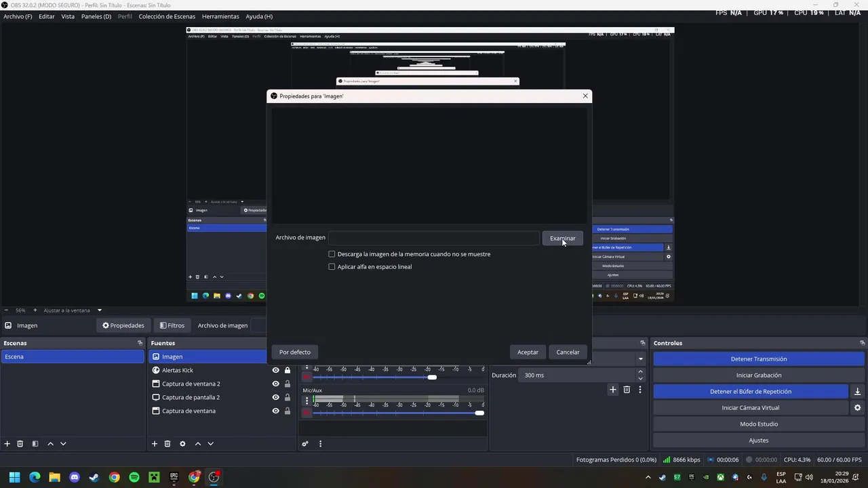Zoom in the preview with plus
This screenshot has height=488, width=868.
35,310
